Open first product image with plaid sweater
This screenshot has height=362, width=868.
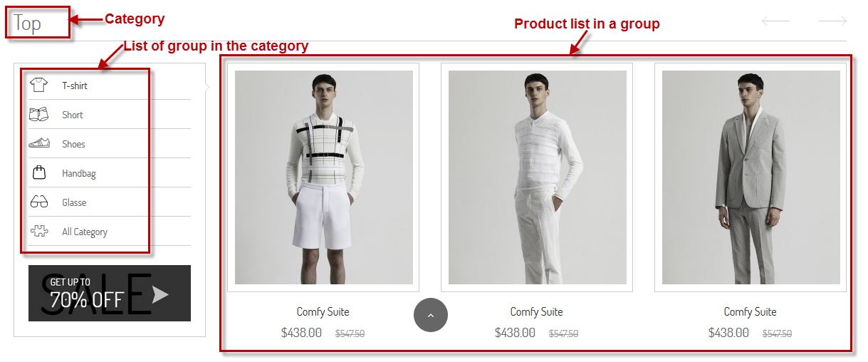point(324,177)
